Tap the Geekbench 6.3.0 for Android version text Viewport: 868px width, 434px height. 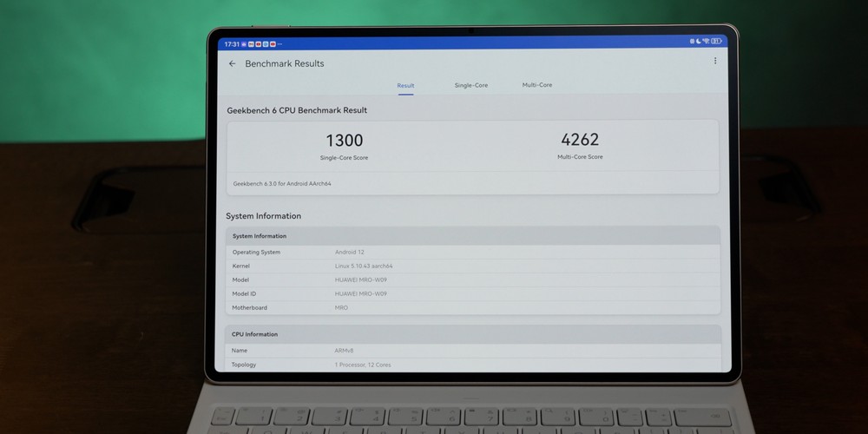coord(282,184)
